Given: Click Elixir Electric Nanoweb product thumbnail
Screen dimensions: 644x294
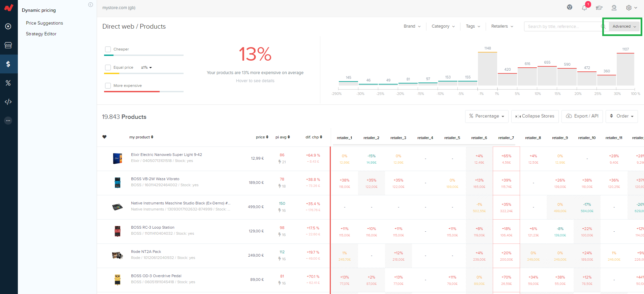Looking at the screenshot, I should click(x=118, y=158).
